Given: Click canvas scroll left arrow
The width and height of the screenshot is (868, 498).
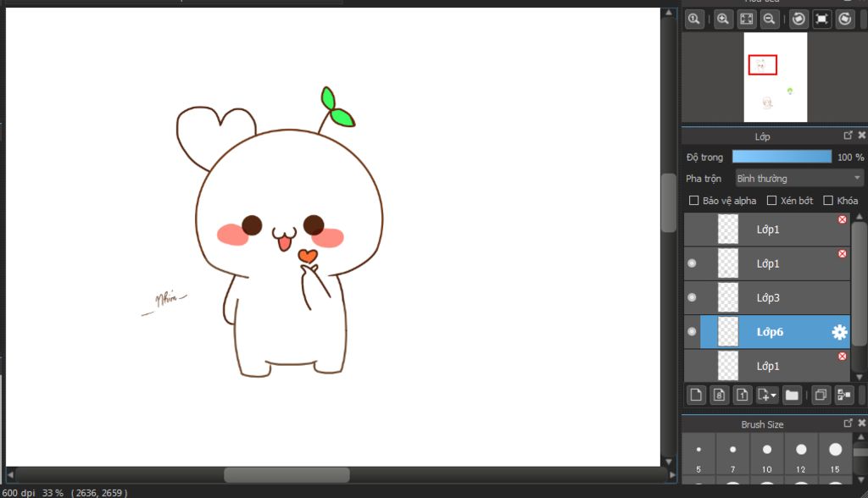Looking at the screenshot, I should 9,475.
